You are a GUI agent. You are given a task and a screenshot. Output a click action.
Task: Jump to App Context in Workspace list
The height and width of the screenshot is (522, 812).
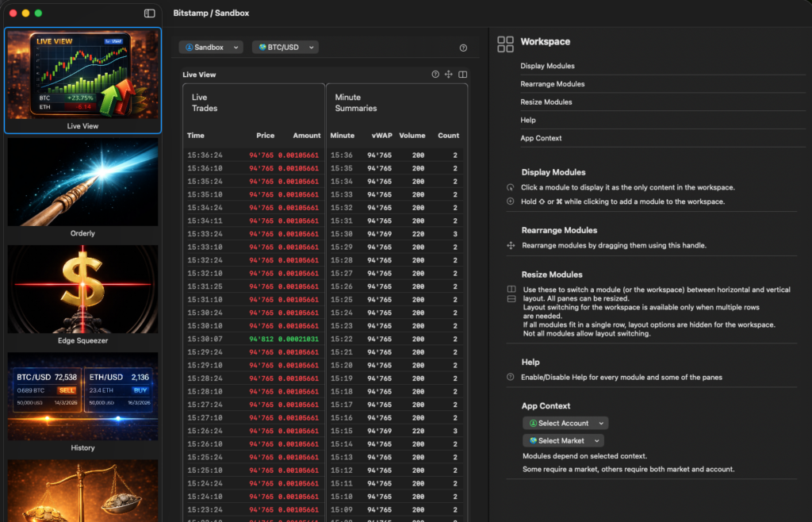point(541,138)
